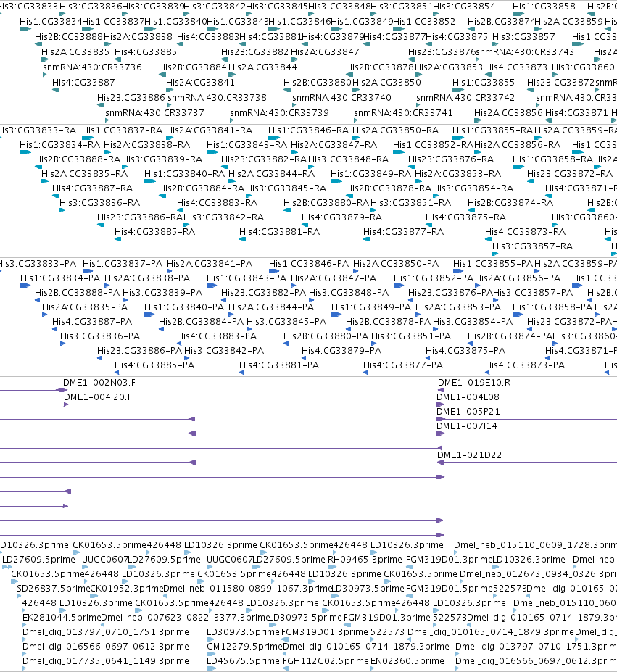Click the EST glyph under SD26837.5prime

(20, 596)
